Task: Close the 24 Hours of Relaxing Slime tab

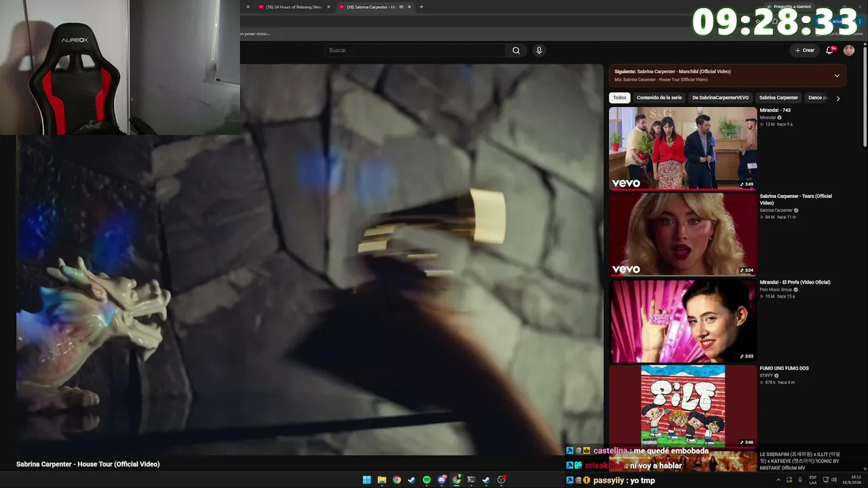Action: pos(329,7)
